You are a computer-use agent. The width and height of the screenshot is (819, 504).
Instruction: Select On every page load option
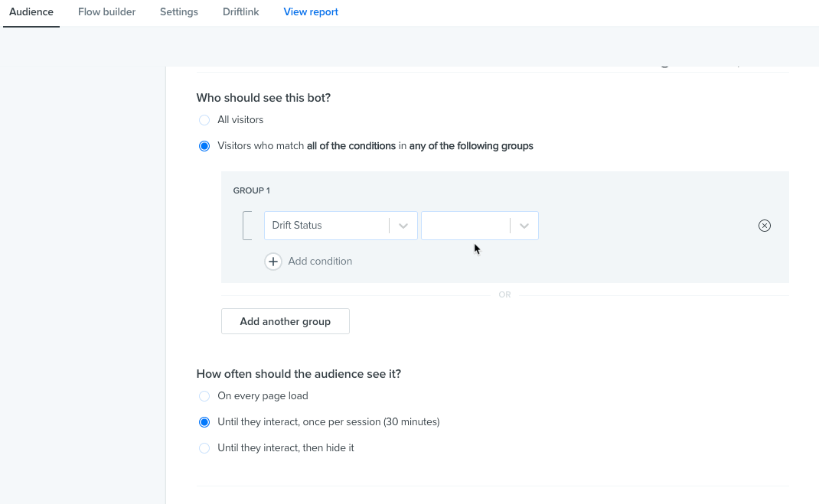[204, 396]
